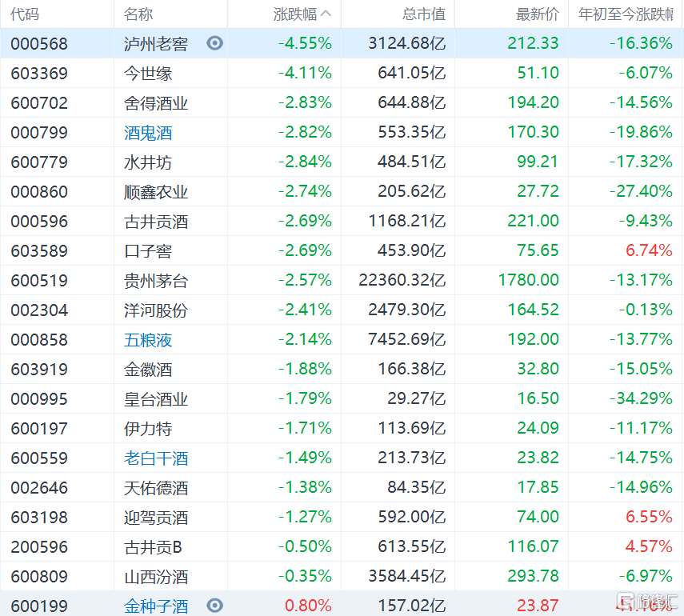684x616 pixels.
Task: Select the 山西汾酒 stock name
Action: [156, 577]
